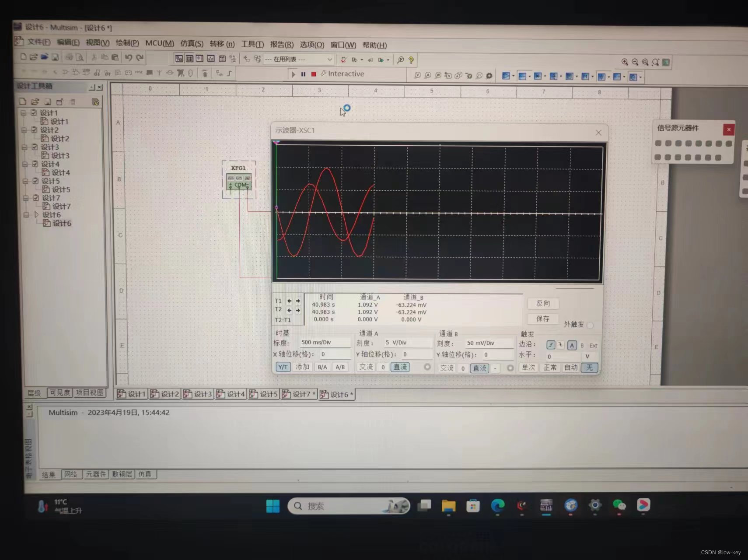Stop the simulation with the red square icon
The height and width of the screenshot is (560, 748).
pyautogui.click(x=313, y=74)
